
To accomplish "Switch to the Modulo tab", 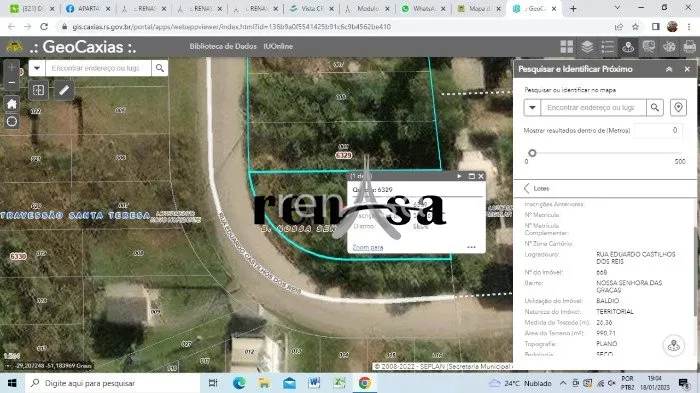I will (367, 8).
